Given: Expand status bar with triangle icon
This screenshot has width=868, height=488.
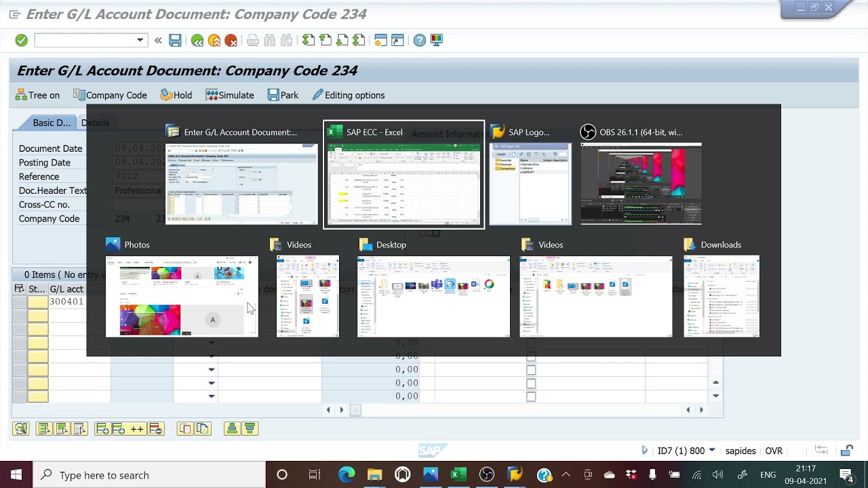Looking at the screenshot, I should [x=644, y=451].
